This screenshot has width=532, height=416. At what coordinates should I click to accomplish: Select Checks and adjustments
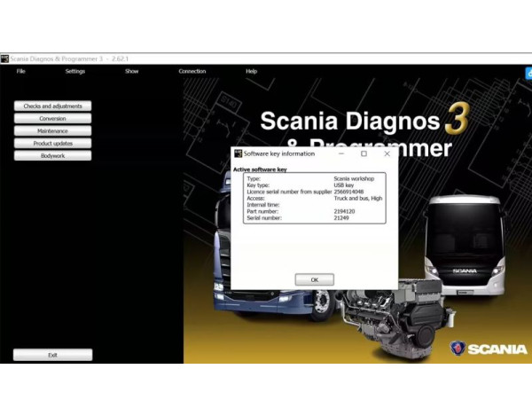click(52, 106)
